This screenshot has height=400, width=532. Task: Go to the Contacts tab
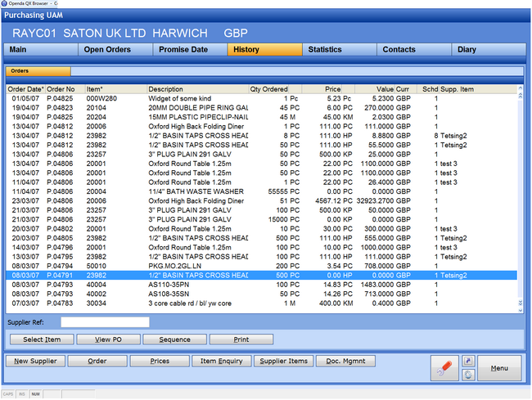[x=414, y=50]
